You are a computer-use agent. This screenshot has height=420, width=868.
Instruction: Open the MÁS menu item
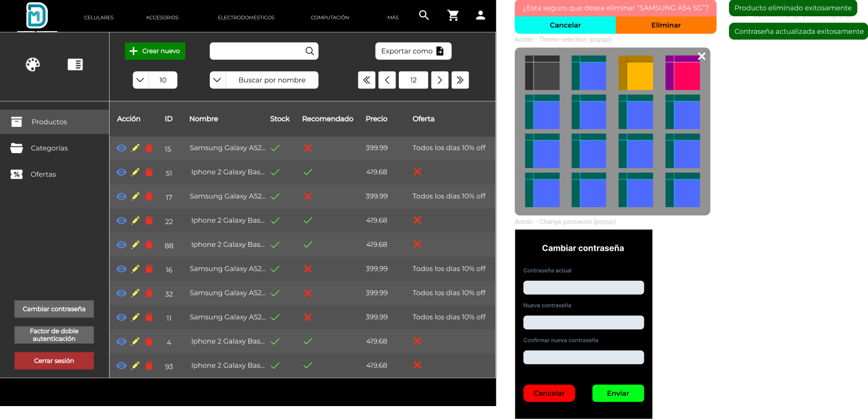[x=393, y=18]
